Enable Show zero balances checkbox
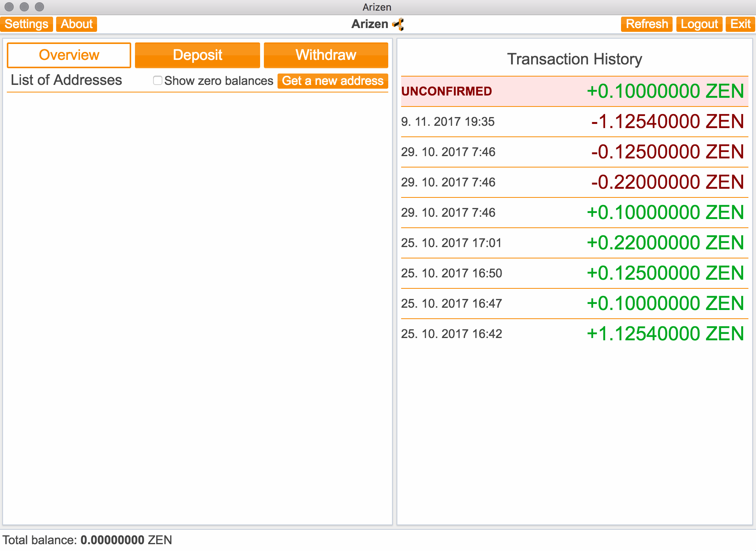 tap(158, 80)
